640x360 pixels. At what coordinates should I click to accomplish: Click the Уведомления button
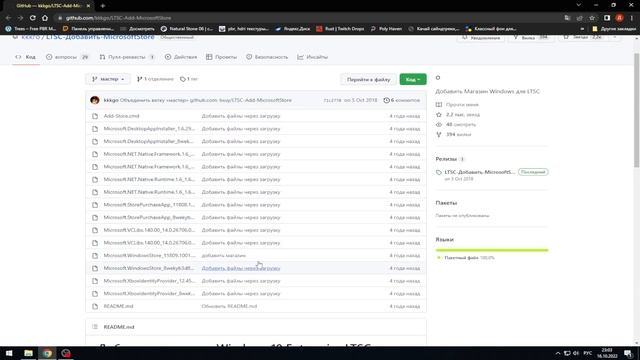[481, 38]
